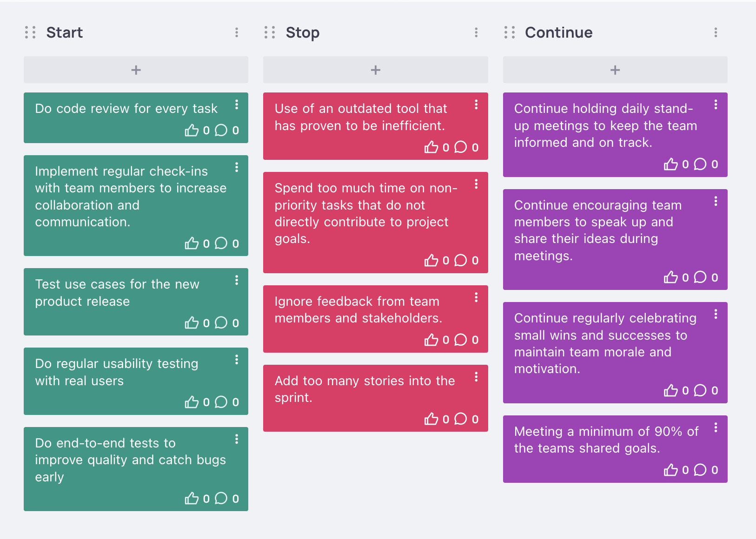Image resolution: width=756 pixels, height=539 pixels.
Task: Add a new card to the Stop column
Action: (x=375, y=70)
